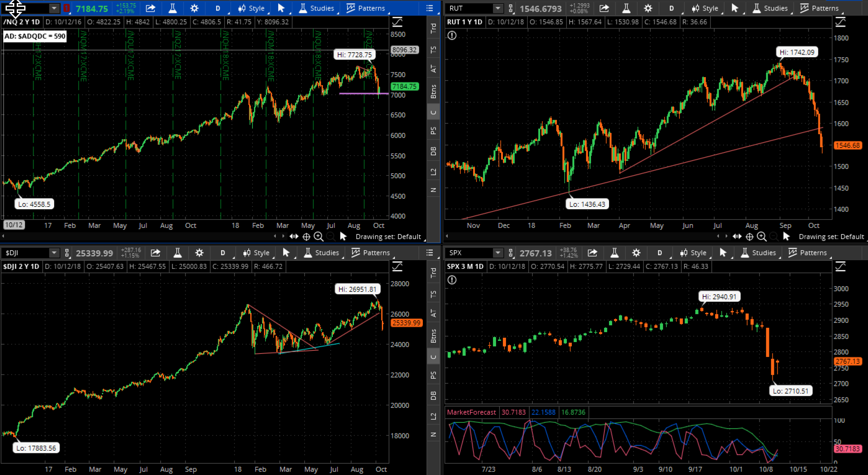Click the share icon in RUT chart toolbar
Screen dimensions: 868x475
[x=604, y=9]
